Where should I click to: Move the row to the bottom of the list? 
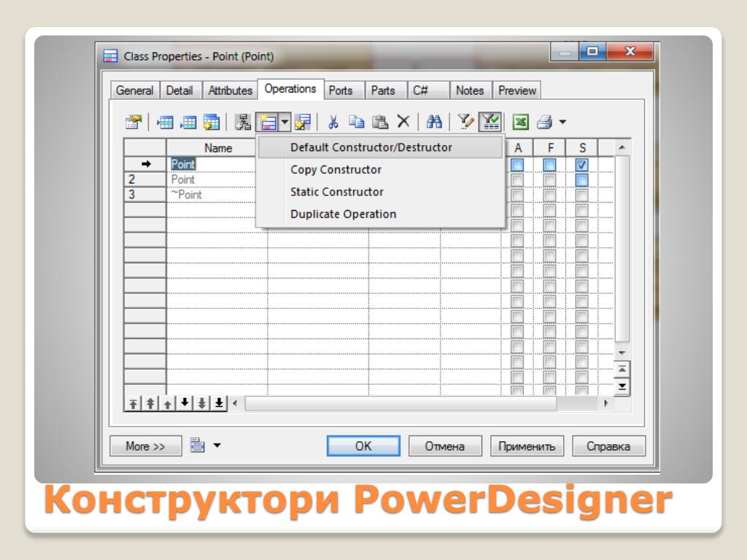coord(219,404)
